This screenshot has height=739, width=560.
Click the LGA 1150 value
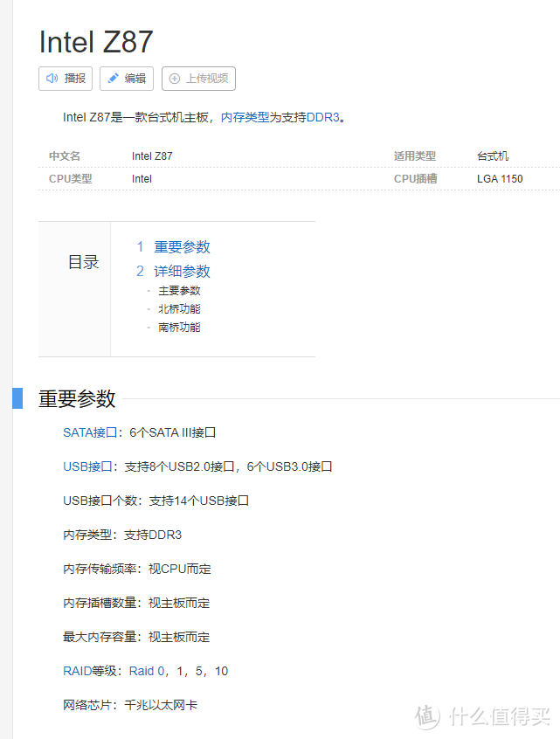(x=500, y=179)
